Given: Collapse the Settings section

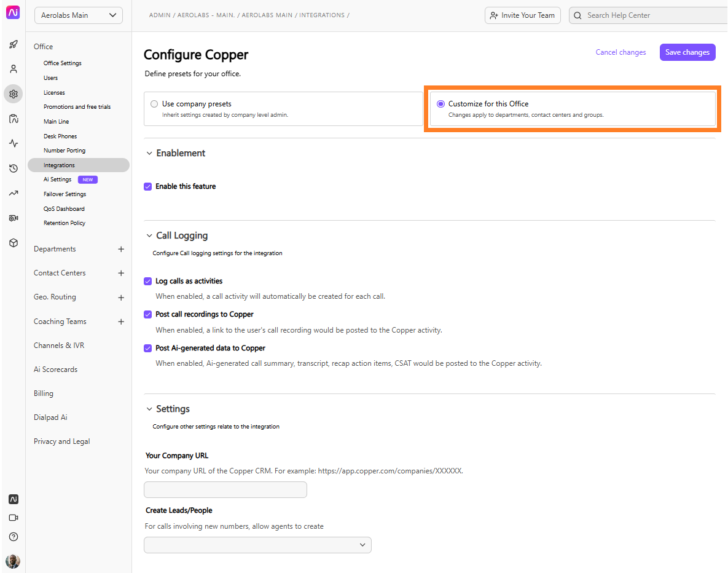Looking at the screenshot, I should click(149, 409).
